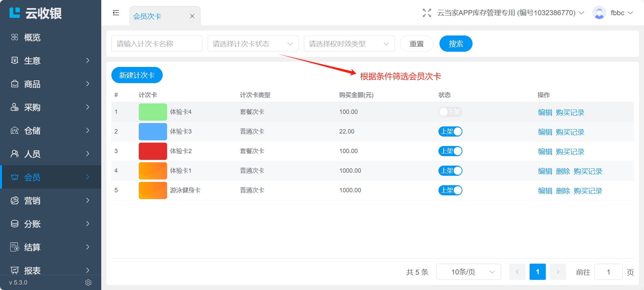Click the 仓储 warehouse icon

click(x=15, y=130)
